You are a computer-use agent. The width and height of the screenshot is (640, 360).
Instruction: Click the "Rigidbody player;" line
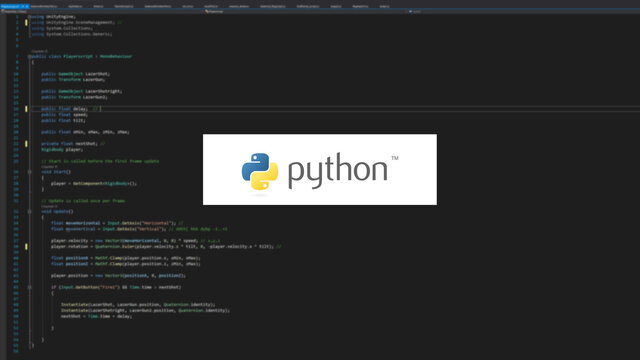click(x=62, y=149)
